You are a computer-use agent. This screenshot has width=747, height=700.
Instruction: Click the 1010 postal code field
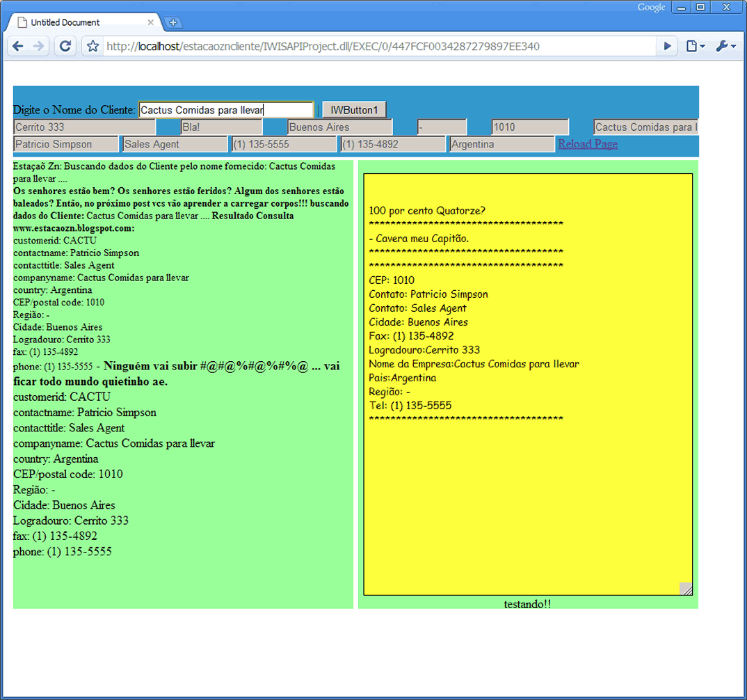(530, 127)
